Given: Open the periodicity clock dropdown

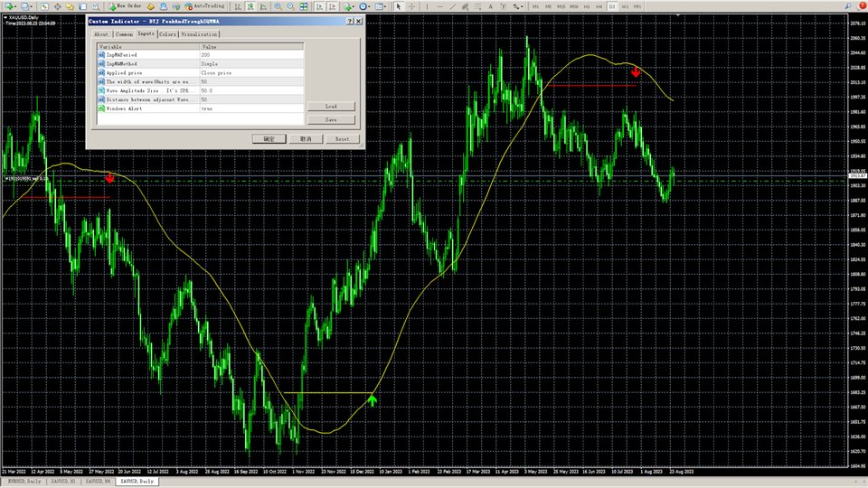Looking at the screenshot, I should (364, 6).
